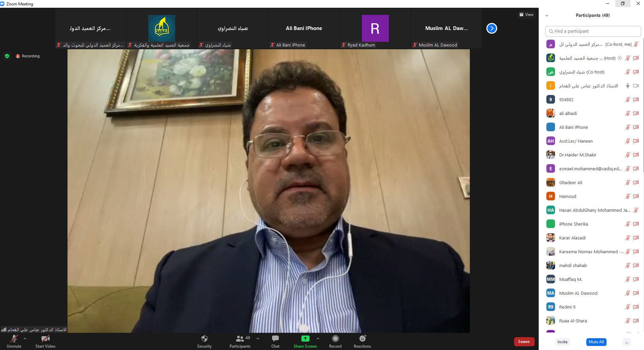The width and height of the screenshot is (644, 350).
Task: Click the Share Screen green icon
Action: click(x=305, y=339)
